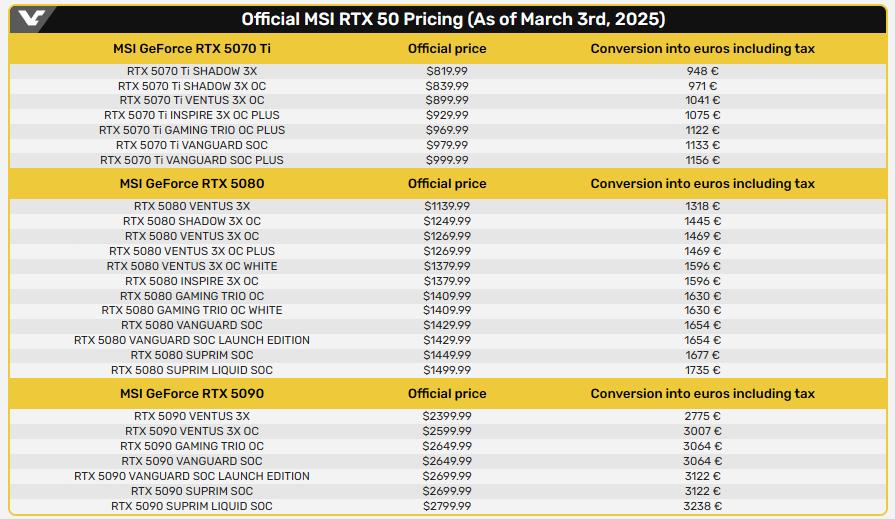Select the MSI GeForce RTX 5080 section header
895x519 pixels.
192,184
